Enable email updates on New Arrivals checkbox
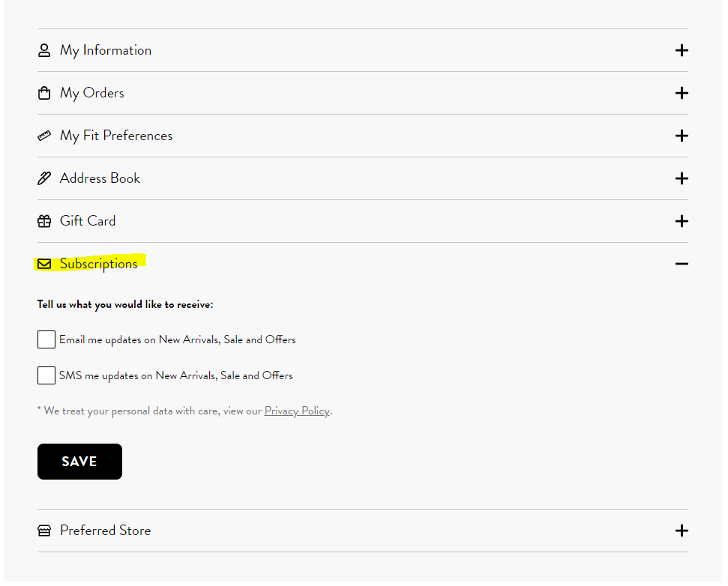The width and height of the screenshot is (728, 586). [46, 339]
